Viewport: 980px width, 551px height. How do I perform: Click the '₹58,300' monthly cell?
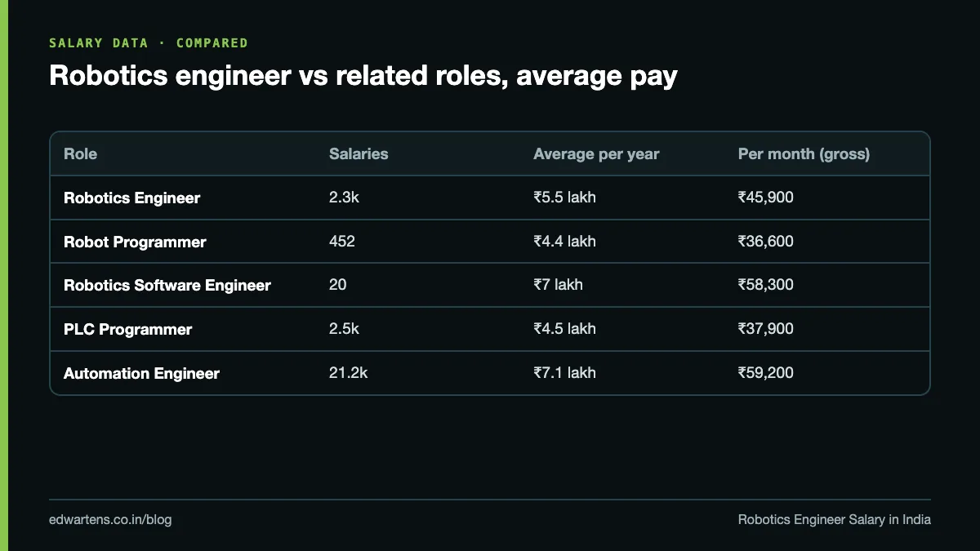point(765,285)
